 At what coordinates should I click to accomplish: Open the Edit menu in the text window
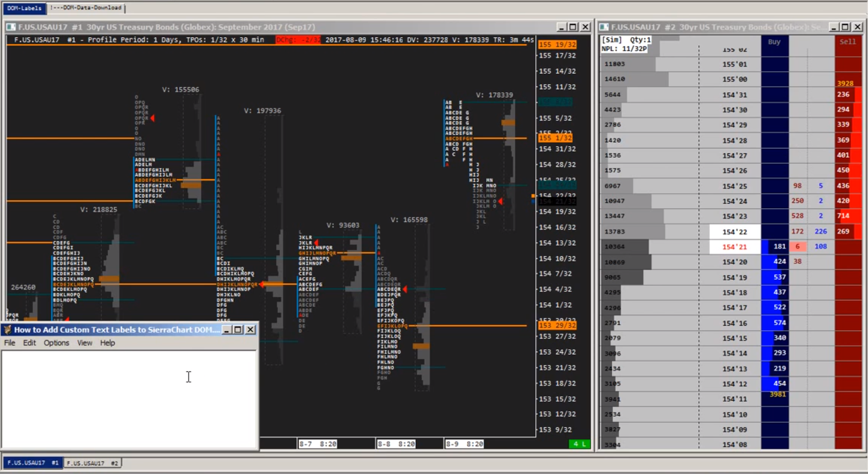point(29,343)
